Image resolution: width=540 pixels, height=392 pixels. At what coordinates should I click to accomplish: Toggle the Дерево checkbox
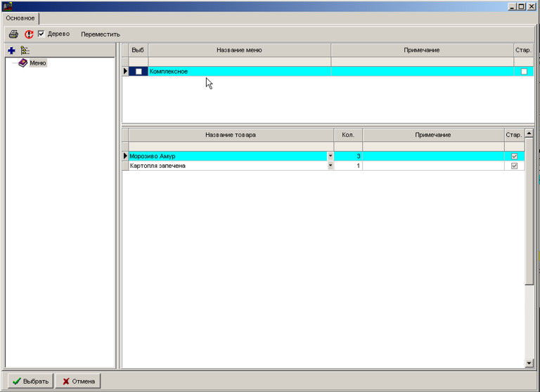point(41,34)
